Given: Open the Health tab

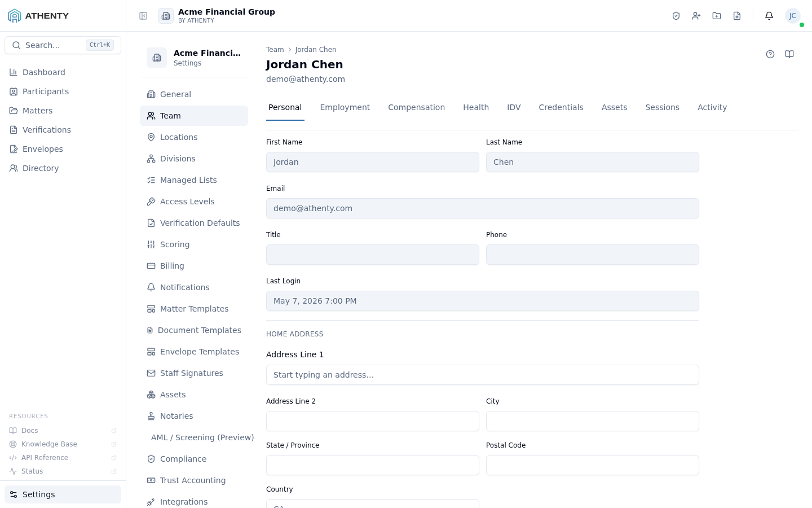Looking at the screenshot, I should click(476, 107).
